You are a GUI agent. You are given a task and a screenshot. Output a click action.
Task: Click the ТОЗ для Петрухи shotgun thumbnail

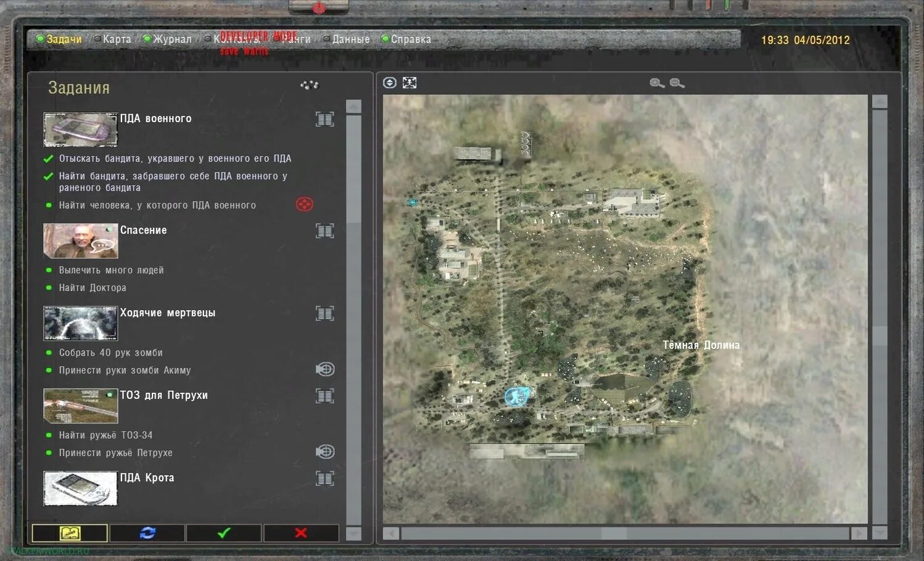(x=80, y=406)
